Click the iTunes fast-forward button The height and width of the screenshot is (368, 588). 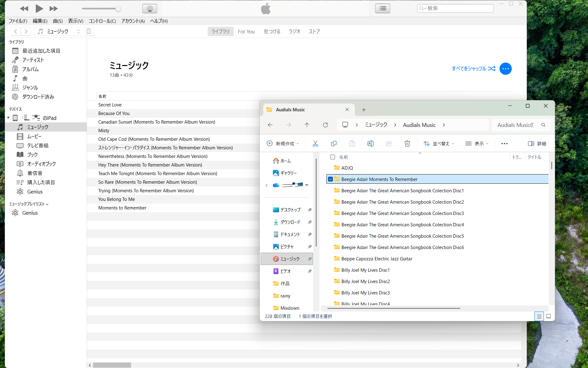point(54,9)
